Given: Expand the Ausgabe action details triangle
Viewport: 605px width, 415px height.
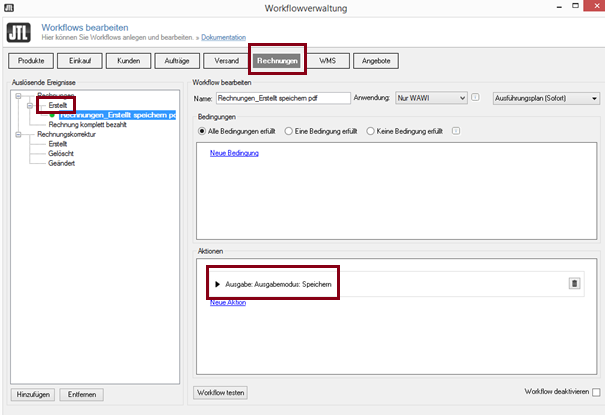Looking at the screenshot, I should coord(218,284).
